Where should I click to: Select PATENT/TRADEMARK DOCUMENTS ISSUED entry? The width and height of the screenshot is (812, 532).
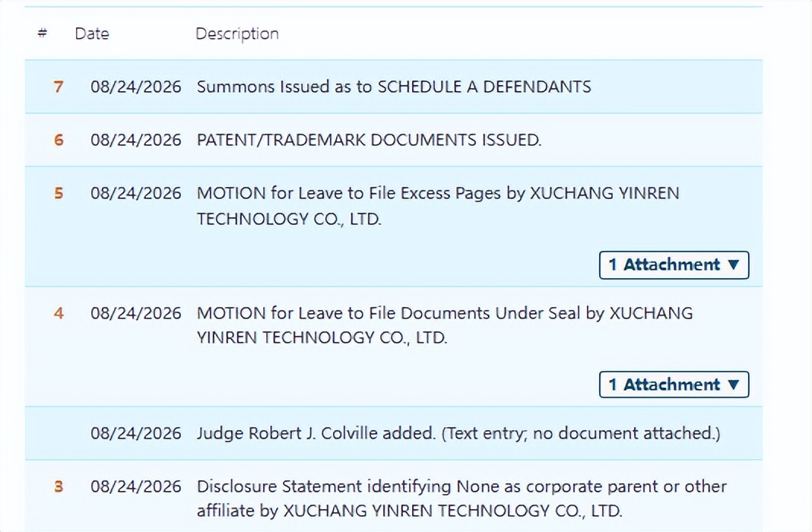click(369, 140)
